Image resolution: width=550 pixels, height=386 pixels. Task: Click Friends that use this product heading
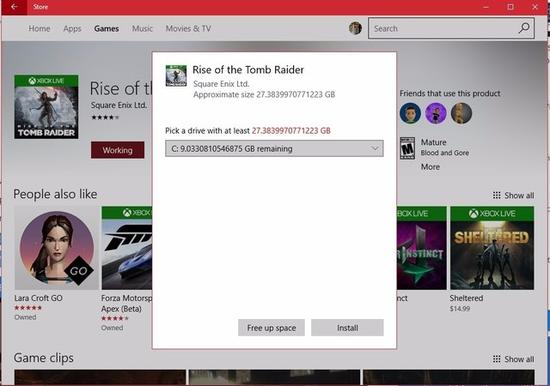point(450,94)
